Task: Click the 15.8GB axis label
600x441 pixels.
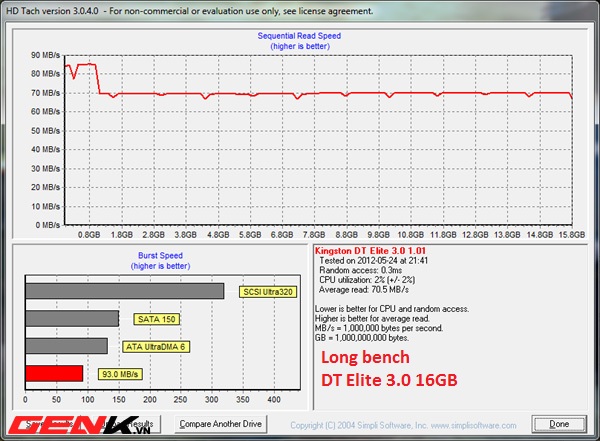Action: click(x=572, y=235)
